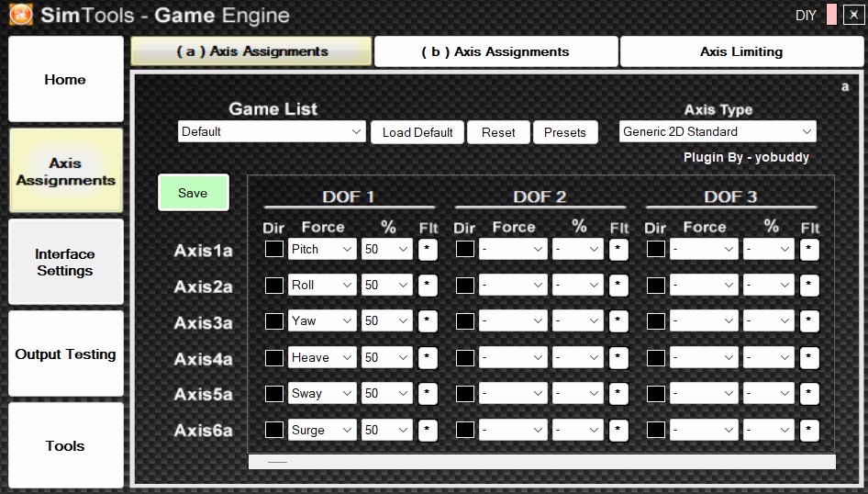Viewport: 868px width, 494px height.
Task: Open the filter button for Axis3a DOF 2
Action: (x=618, y=321)
